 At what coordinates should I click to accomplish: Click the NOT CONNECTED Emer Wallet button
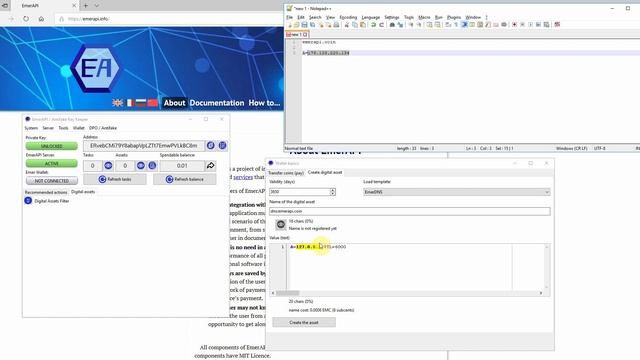(x=51, y=181)
